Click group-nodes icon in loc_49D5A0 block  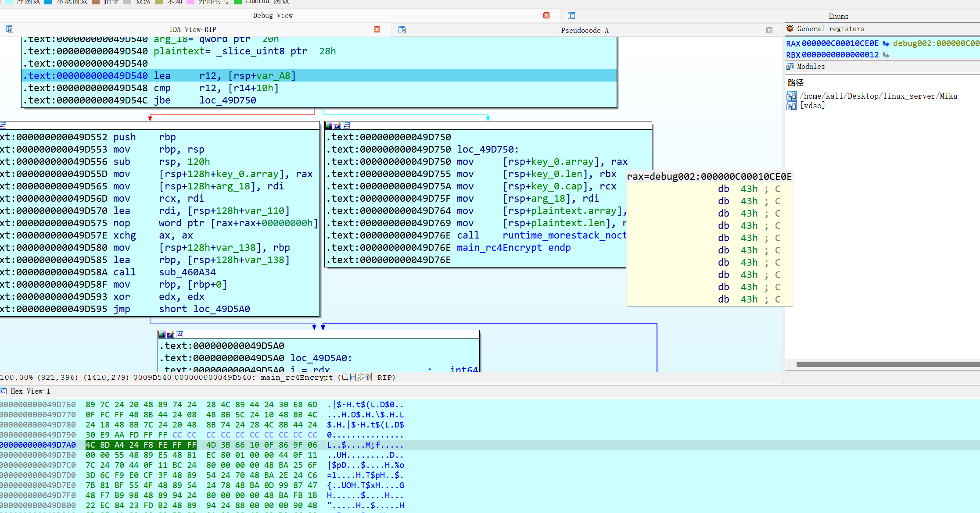[x=179, y=334]
